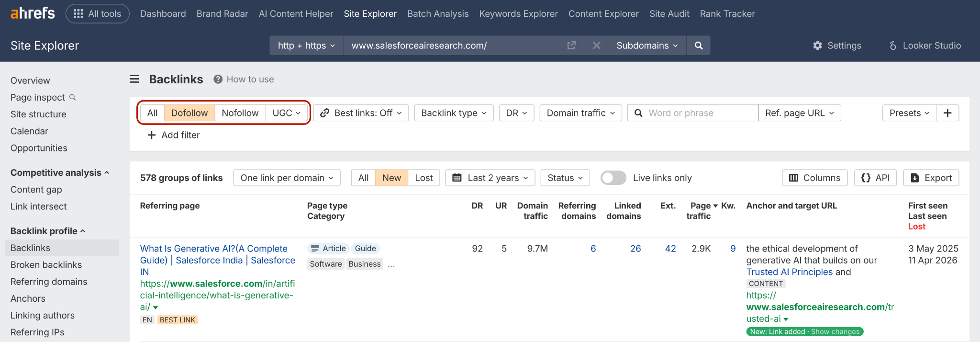Viewport: 980px width, 342px height.
Task: Open target URL in new tab icon
Action: 571,46
